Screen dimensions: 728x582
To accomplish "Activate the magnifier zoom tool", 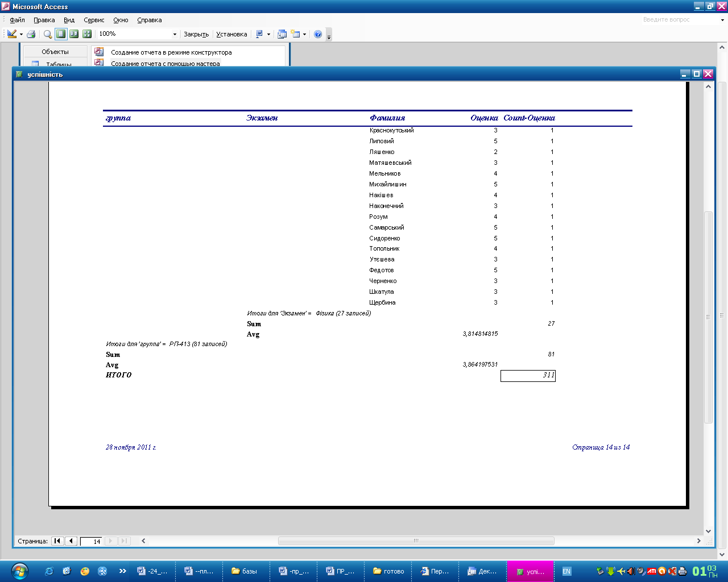I will click(48, 34).
